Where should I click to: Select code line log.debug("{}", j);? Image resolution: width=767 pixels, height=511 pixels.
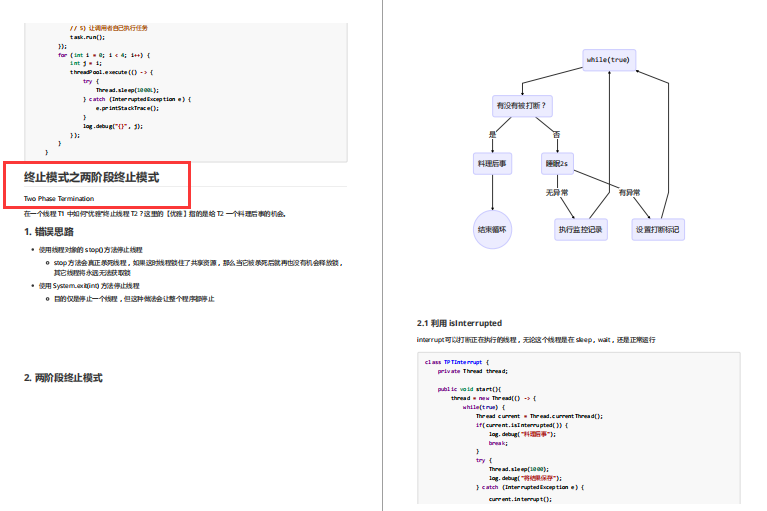113,126
